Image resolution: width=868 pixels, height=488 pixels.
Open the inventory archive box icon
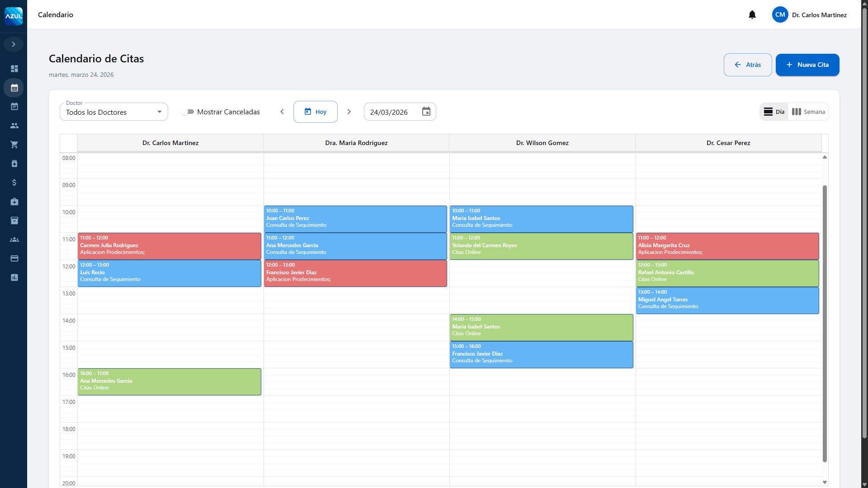[14, 221]
